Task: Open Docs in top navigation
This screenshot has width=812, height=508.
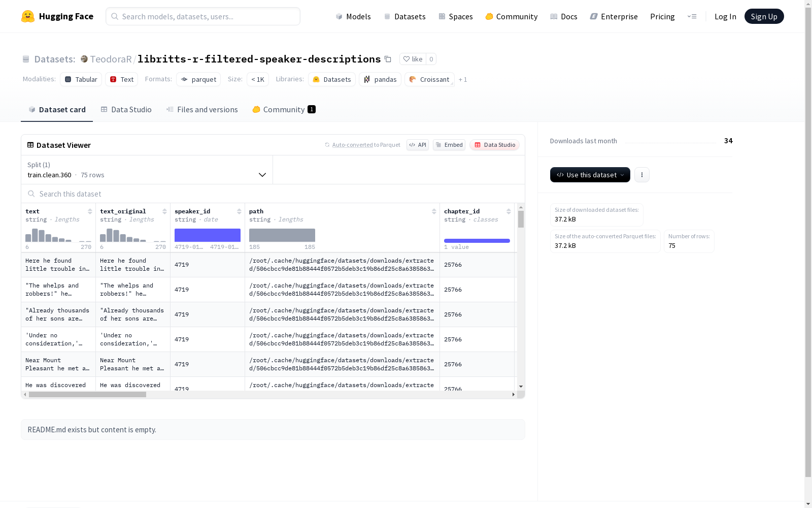Action: coord(564,16)
